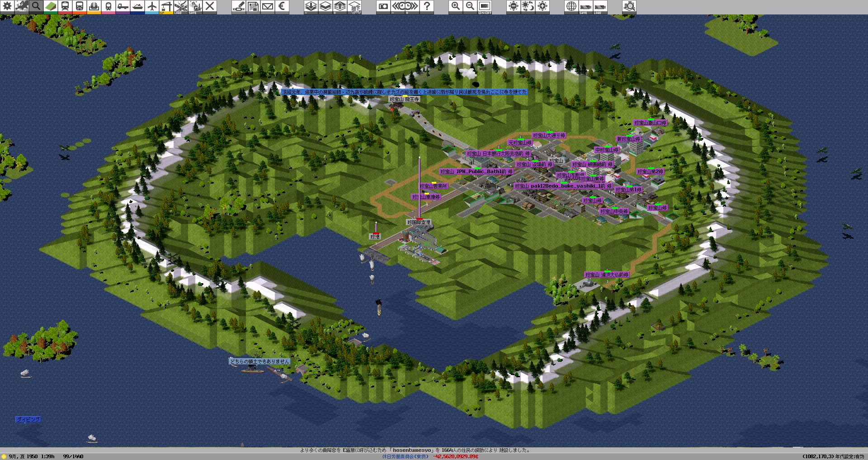The height and width of the screenshot is (460, 868).
Task: Open the globe network icon
Action: pyautogui.click(x=571, y=7)
